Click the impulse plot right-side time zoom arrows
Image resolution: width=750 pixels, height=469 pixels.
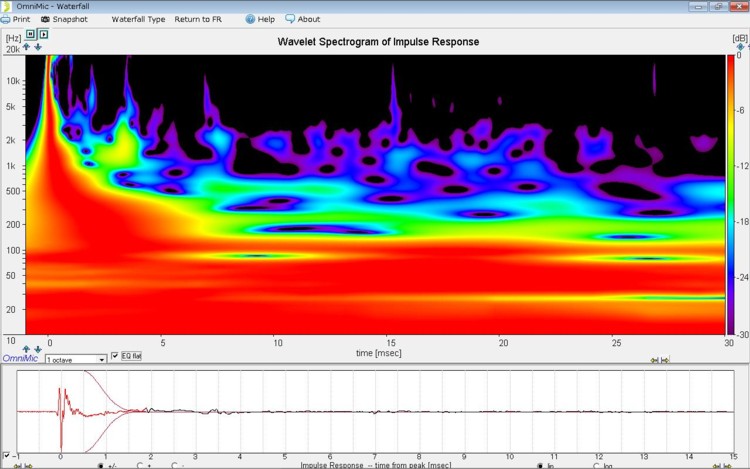[722, 466]
